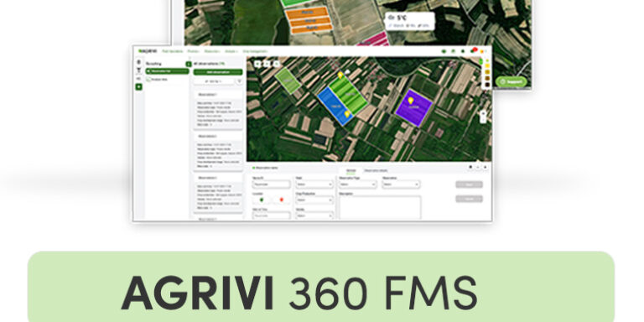This screenshot has height=322, width=644.
Task: Click the green Add observation button
Action: point(218,72)
